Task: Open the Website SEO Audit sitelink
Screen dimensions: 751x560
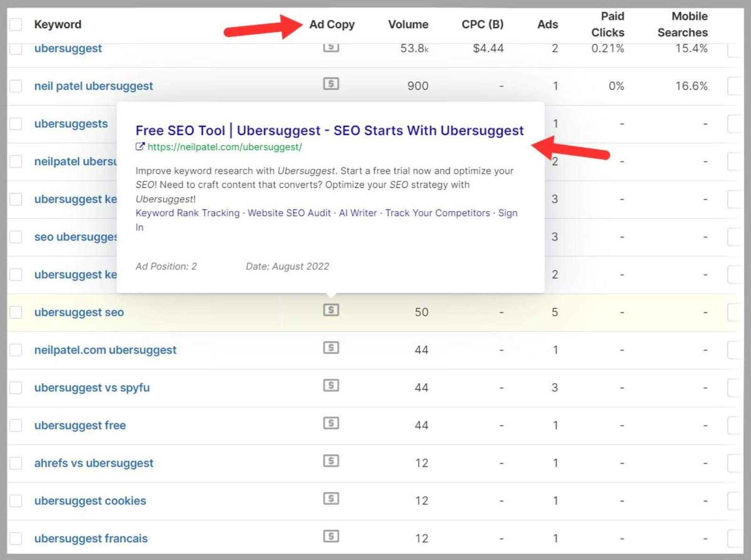Action: (x=289, y=213)
